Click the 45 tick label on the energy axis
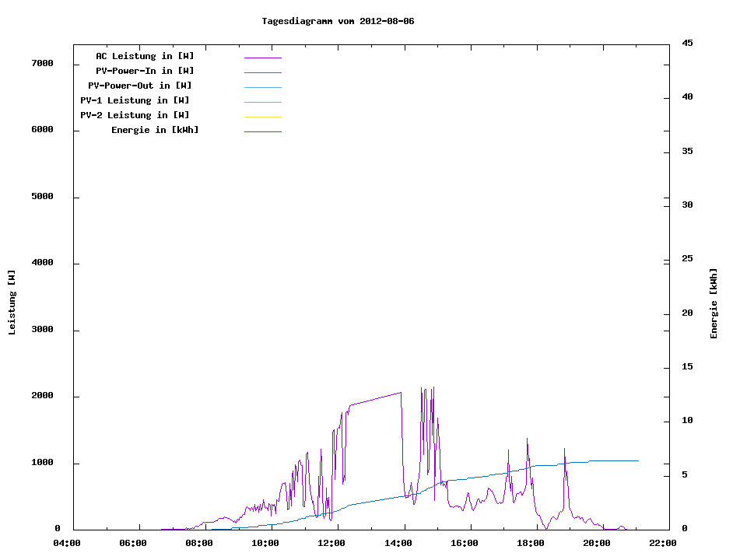The image size is (747, 560). point(687,43)
